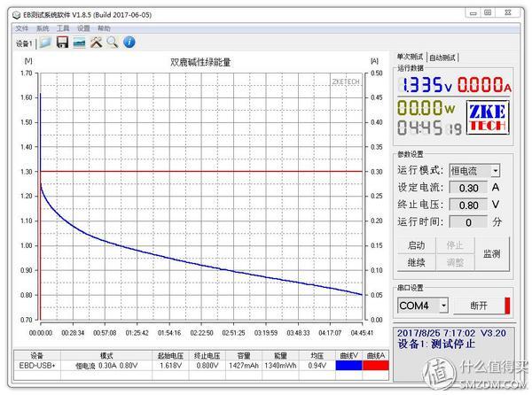Open the 设置 menu

pos(83,28)
